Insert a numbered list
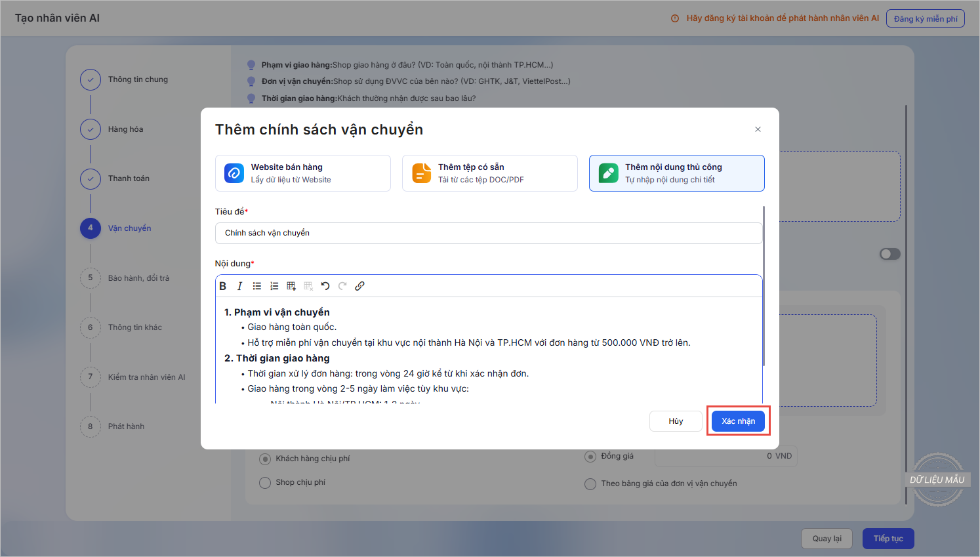980x557 pixels. point(274,286)
